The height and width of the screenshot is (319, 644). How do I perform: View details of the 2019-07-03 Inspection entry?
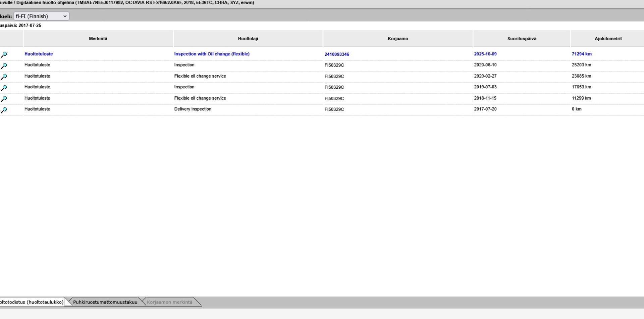4,88
